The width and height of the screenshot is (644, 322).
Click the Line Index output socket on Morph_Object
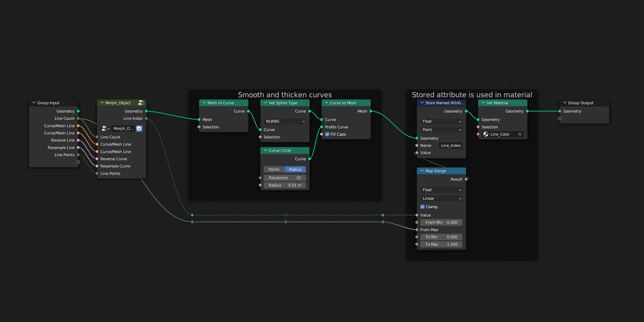tap(146, 118)
